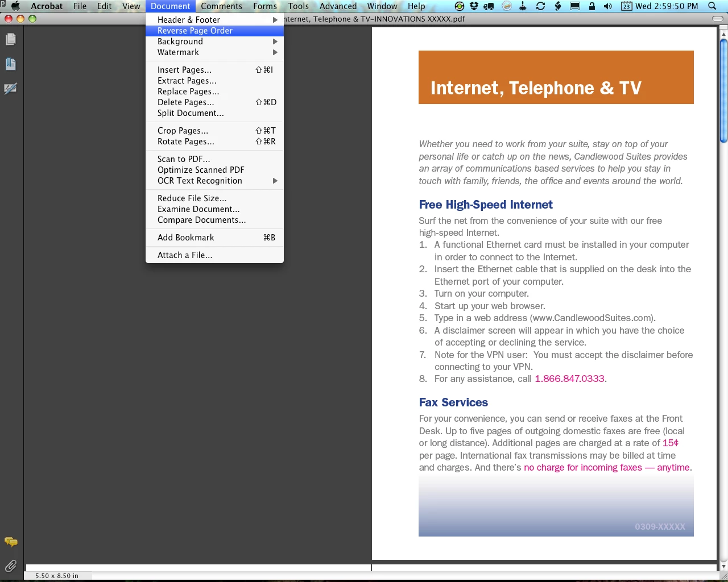Choose Attach a File
This screenshot has width=728, height=582.
[x=214, y=255]
